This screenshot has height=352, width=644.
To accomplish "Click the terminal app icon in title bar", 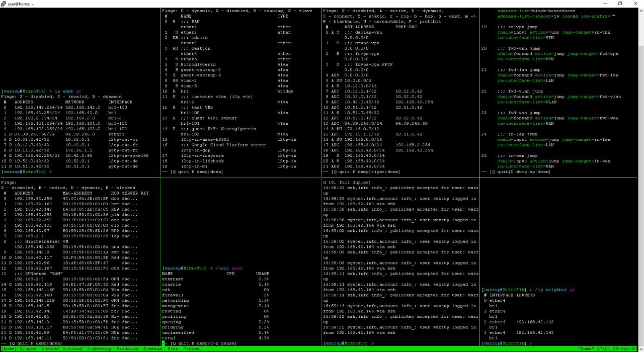I will 4,4.
